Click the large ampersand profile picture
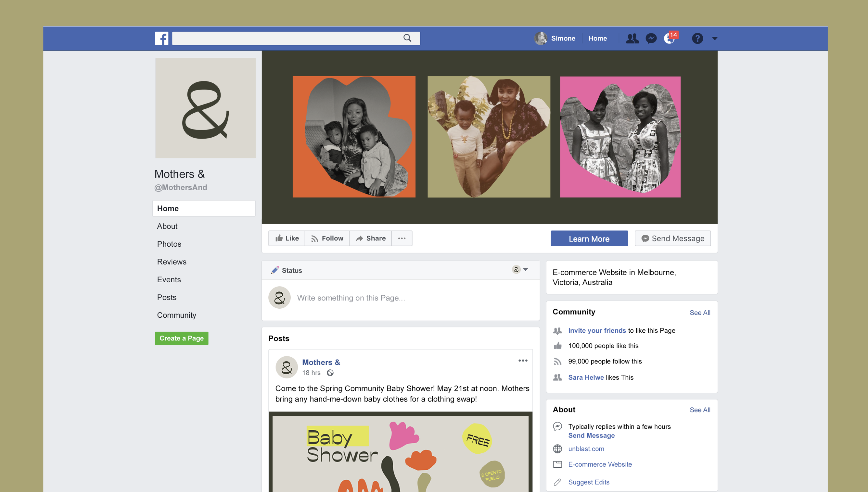 [205, 108]
